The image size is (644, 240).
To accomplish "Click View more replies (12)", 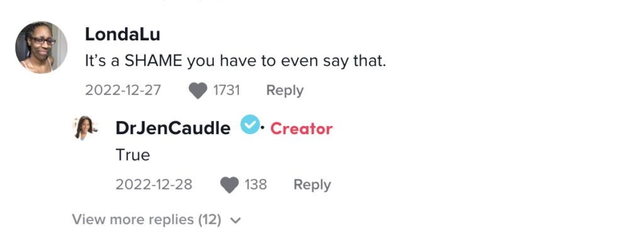I will point(147,219).
